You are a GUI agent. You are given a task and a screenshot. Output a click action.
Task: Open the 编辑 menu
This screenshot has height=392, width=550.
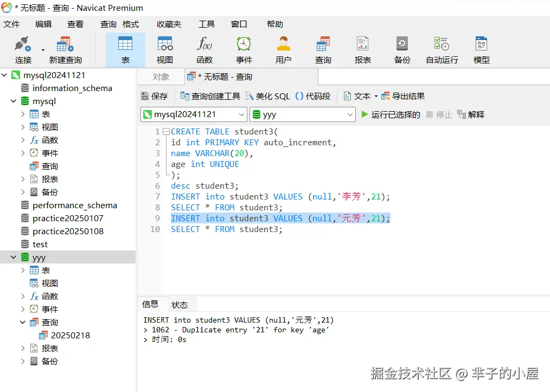[x=43, y=24]
